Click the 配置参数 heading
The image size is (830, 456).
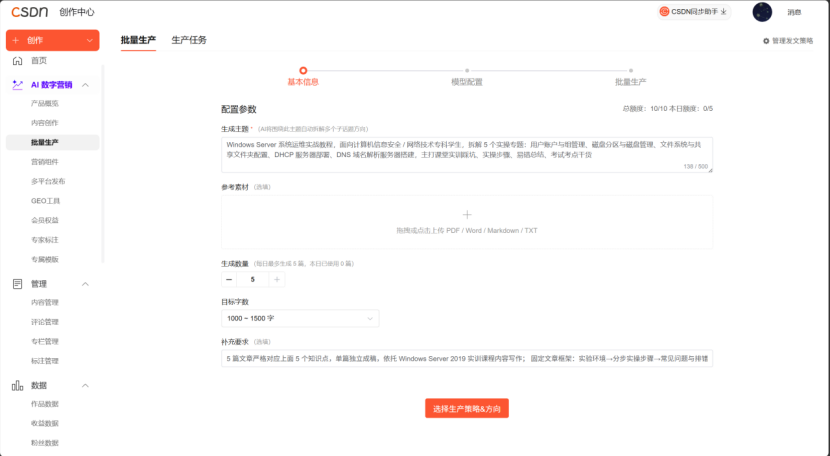point(239,109)
